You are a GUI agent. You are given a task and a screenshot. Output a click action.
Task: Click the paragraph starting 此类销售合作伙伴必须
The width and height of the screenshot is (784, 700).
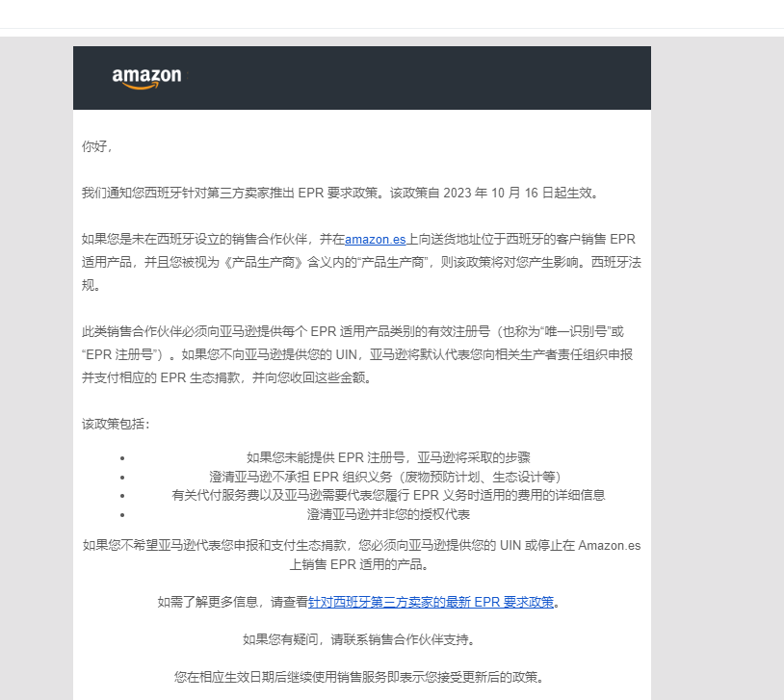357,354
